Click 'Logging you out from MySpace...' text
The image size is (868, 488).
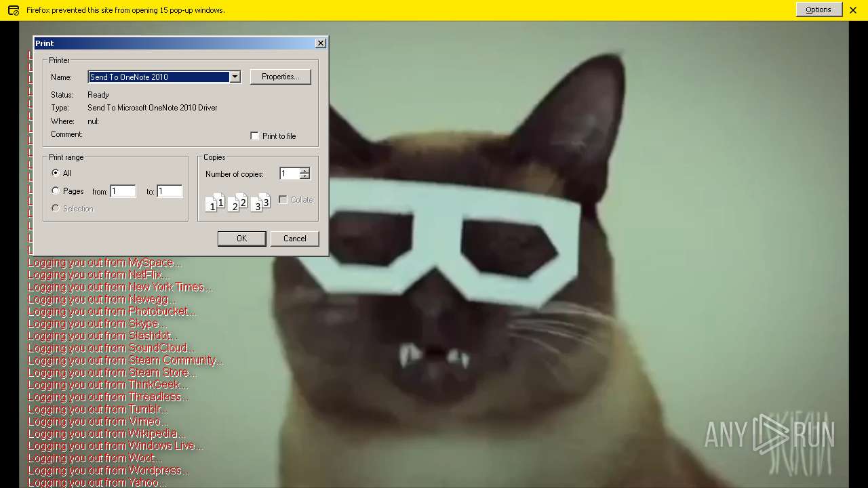click(x=105, y=263)
